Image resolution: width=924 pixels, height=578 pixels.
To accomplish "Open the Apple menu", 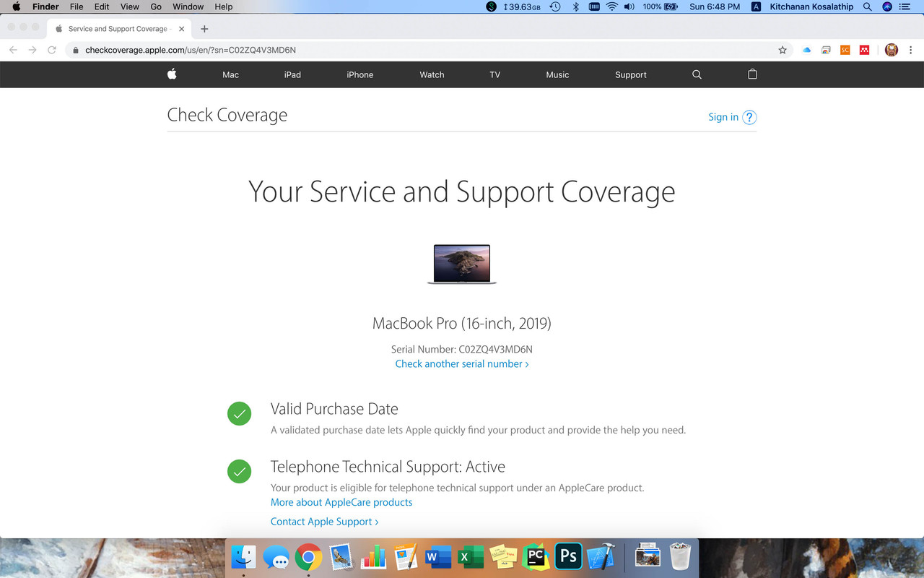I will coord(16,7).
